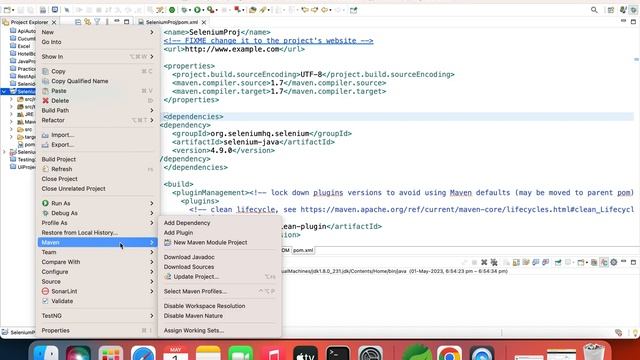Screen dimensions: 640x360
Task: Toggle the Validate checkbox in context menu
Action: pyautogui.click(x=45, y=301)
